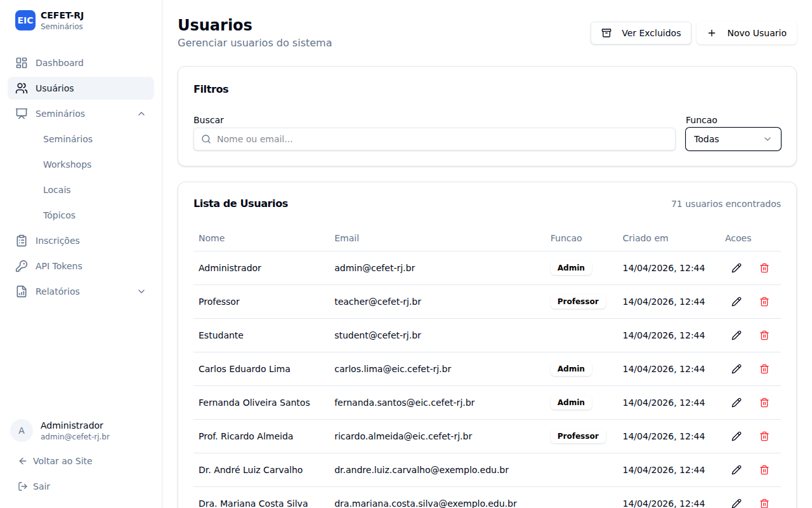
Task: Delete Fernanda Oliveira Santos' entry
Action: point(764,403)
